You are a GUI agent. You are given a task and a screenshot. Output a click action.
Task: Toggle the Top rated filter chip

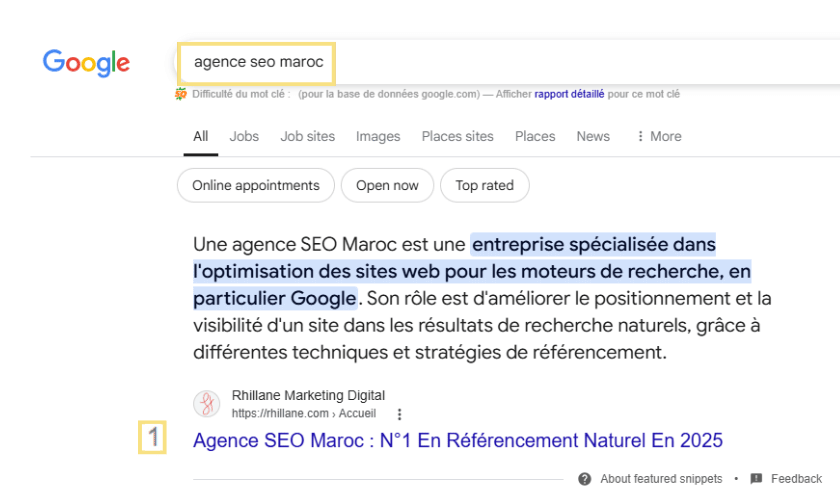484,185
